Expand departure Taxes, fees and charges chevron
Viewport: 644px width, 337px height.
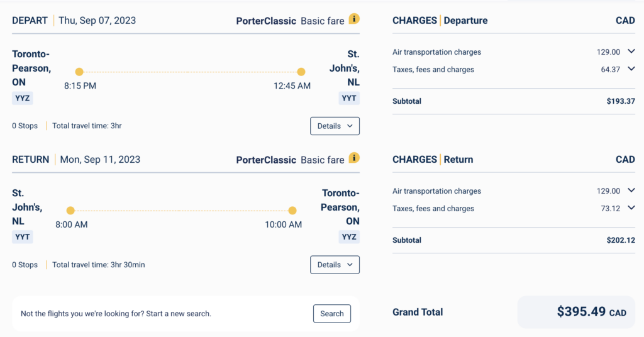[x=631, y=69]
